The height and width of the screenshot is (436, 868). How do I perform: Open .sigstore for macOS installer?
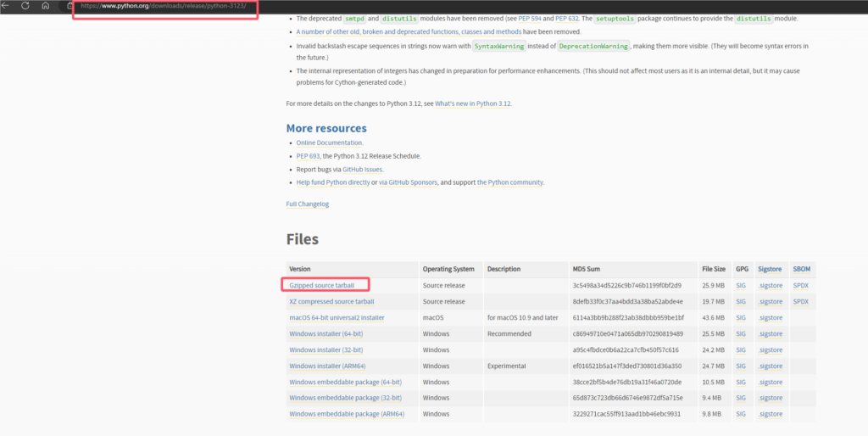point(770,317)
